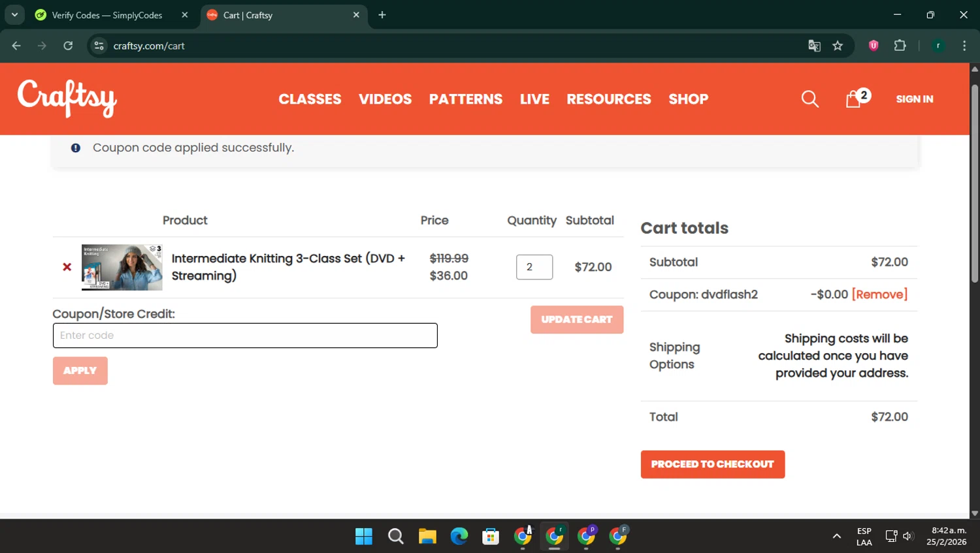Open the CLASSES menu

pos(310,99)
